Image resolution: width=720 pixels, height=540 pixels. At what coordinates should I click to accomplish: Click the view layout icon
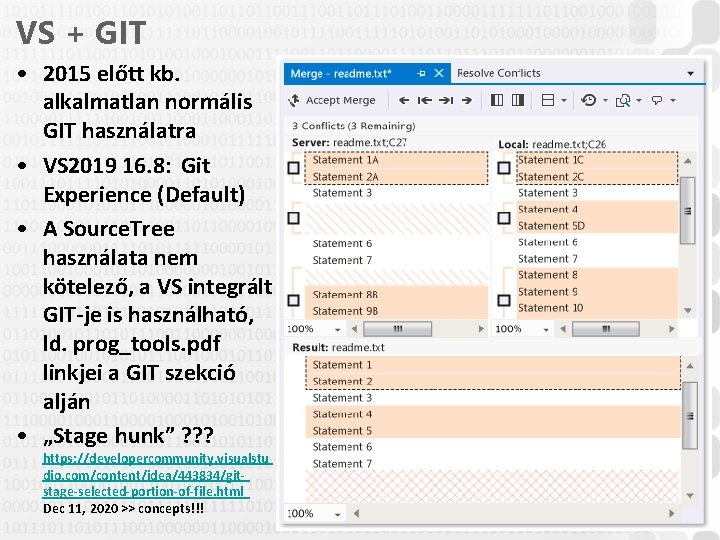click(x=548, y=100)
